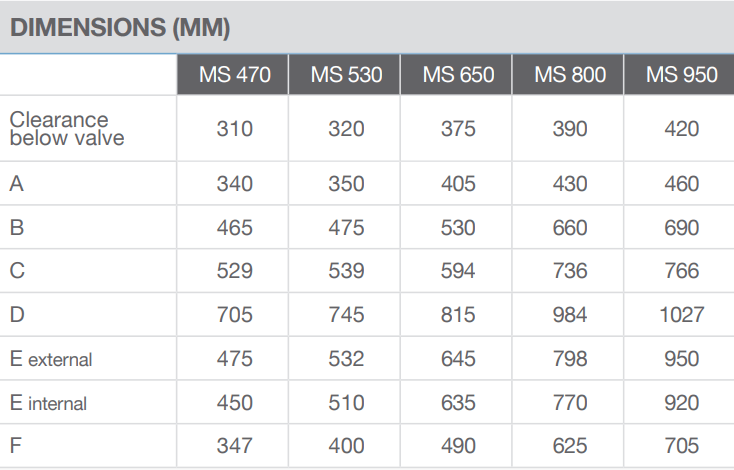Select the E external row label
The image size is (734, 470).
pos(51,359)
